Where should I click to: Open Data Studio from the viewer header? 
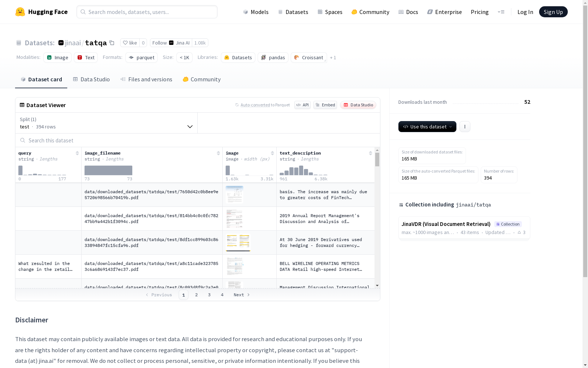pos(358,105)
